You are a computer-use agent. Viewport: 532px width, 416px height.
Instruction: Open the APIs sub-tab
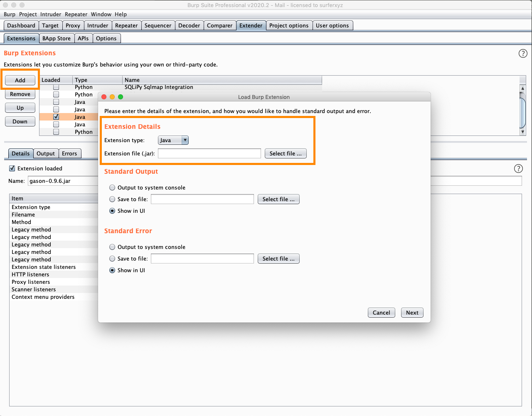[x=83, y=38]
